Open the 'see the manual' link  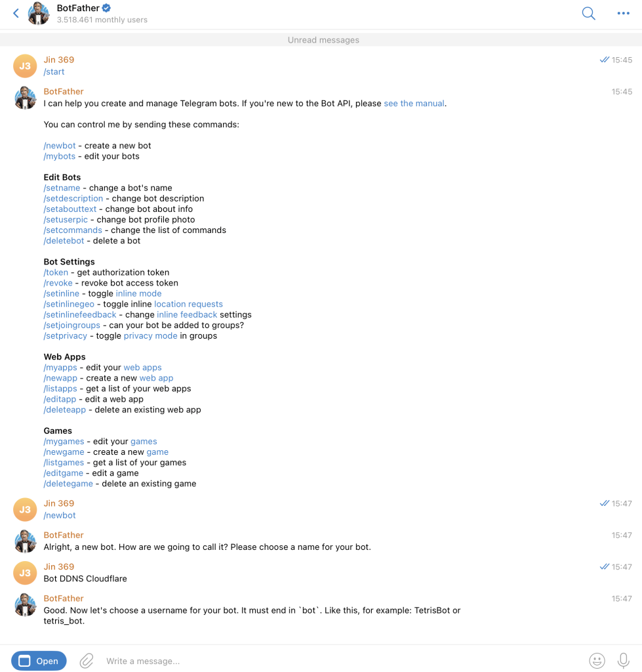pyautogui.click(x=414, y=104)
